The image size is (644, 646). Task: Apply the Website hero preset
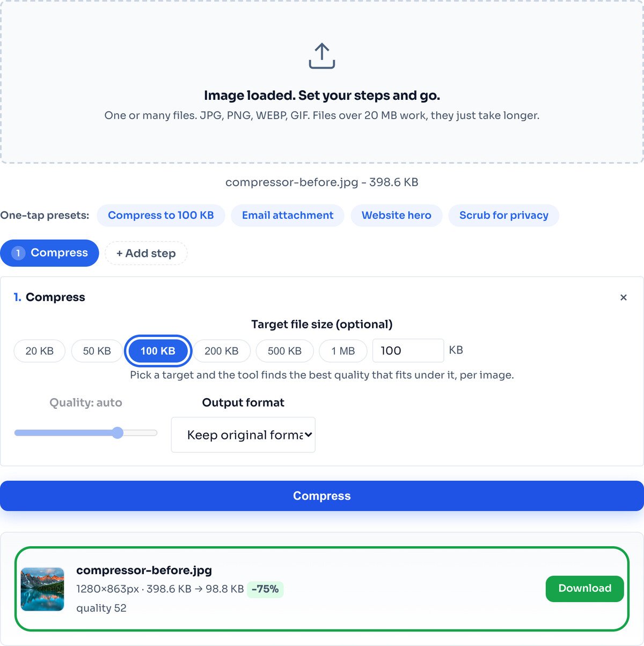click(397, 215)
